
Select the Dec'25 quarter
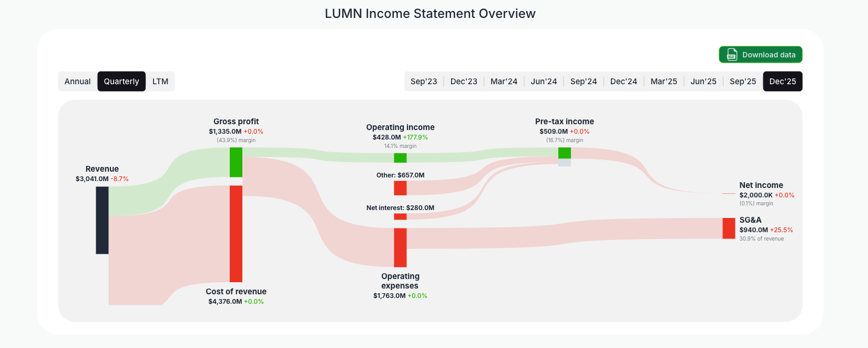[x=783, y=82]
